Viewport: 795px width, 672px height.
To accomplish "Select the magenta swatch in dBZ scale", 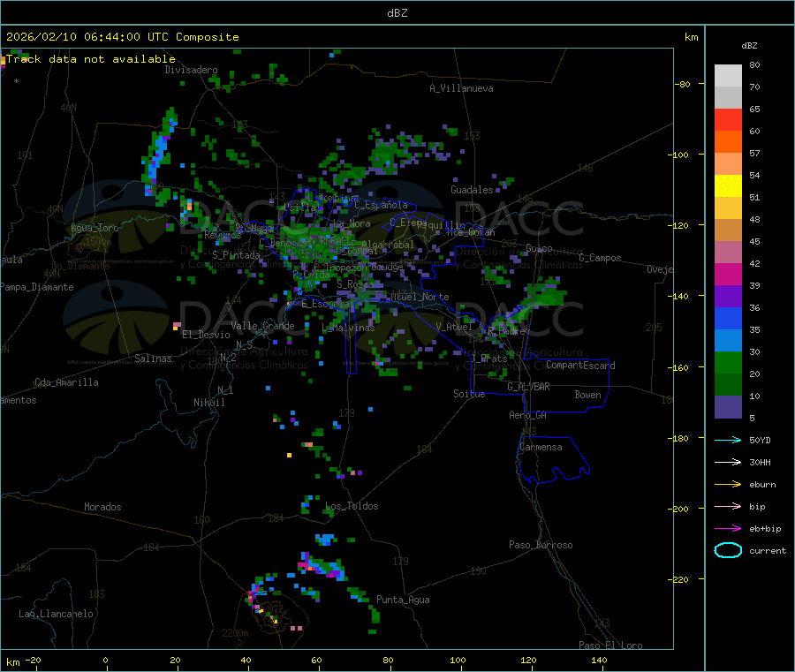I will [728, 274].
